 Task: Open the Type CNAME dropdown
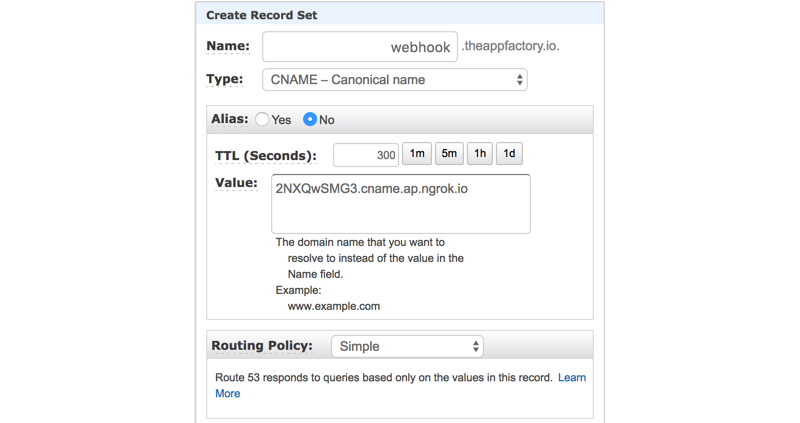395,80
